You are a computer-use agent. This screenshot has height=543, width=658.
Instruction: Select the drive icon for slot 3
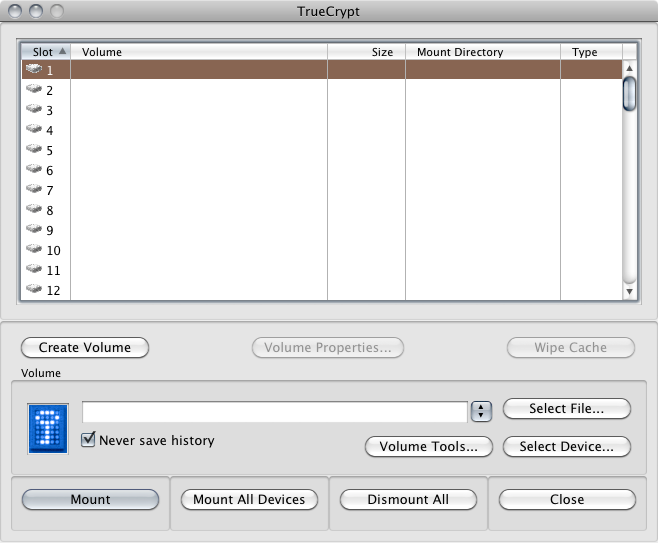point(34,109)
